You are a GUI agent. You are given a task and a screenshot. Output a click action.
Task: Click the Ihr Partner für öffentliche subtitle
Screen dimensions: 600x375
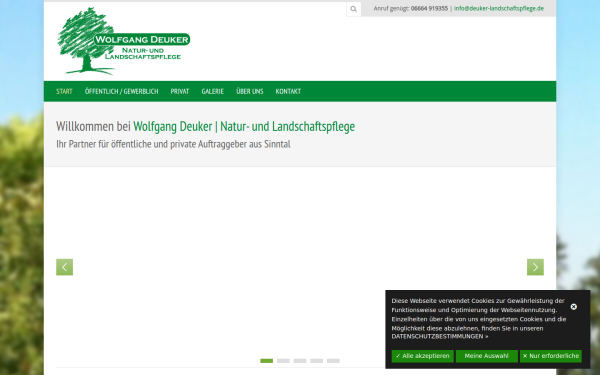pyautogui.click(x=173, y=144)
